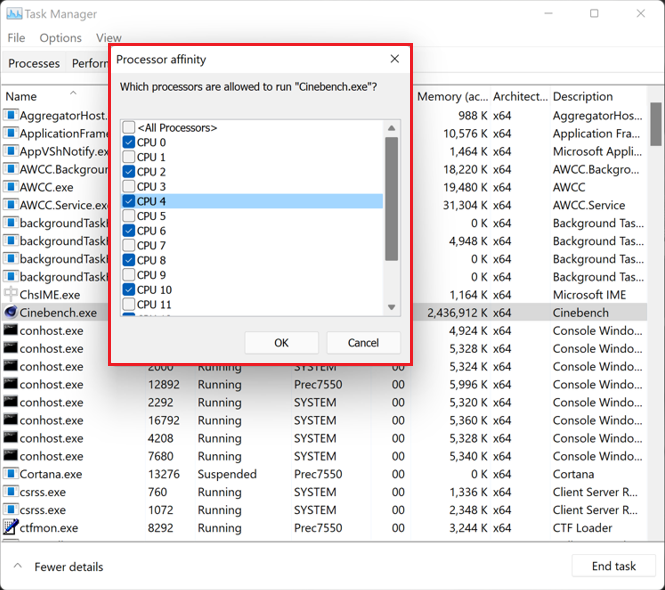The height and width of the screenshot is (590, 665).
Task: Tick the CPU 5 checkbox
Action: tap(129, 216)
